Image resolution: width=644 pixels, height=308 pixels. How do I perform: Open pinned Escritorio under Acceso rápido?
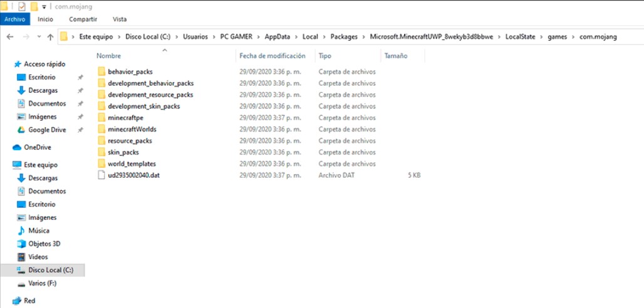point(41,77)
